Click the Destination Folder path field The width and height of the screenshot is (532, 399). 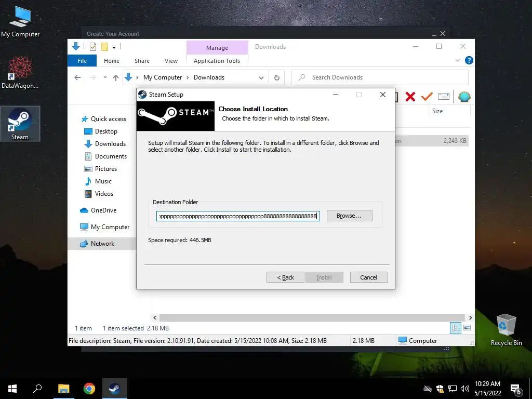238,216
